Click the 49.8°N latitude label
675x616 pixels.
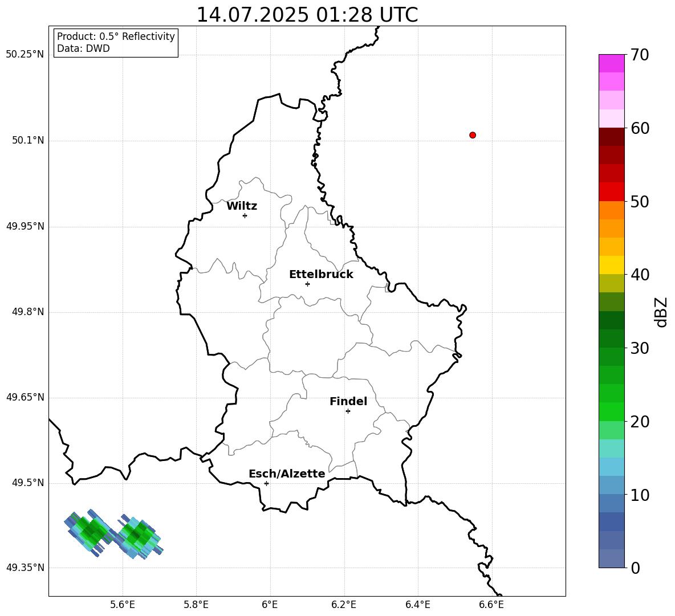28,312
